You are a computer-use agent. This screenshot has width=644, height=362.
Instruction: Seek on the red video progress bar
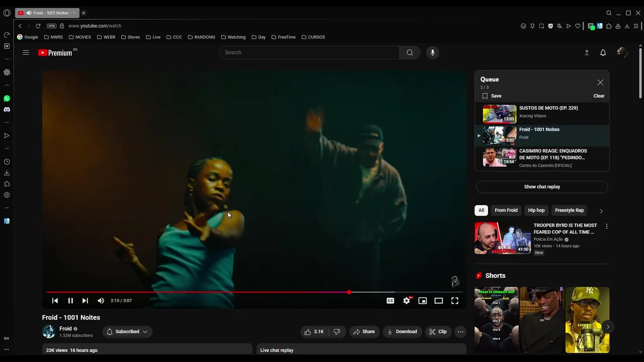point(254,292)
